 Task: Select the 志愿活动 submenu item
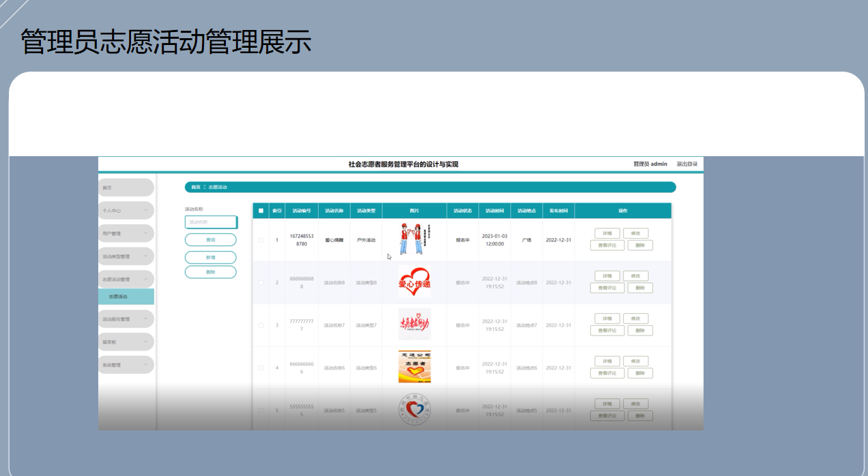pos(126,297)
